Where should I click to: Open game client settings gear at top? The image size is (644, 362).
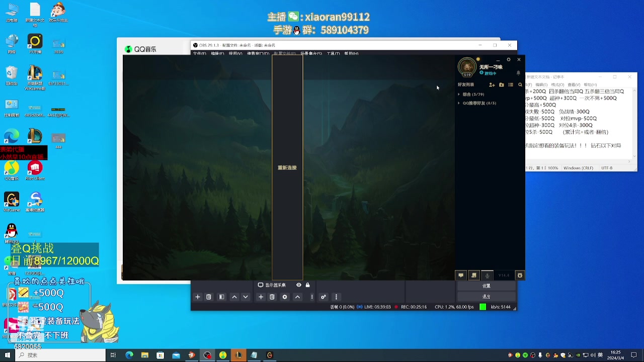pyautogui.click(x=509, y=60)
